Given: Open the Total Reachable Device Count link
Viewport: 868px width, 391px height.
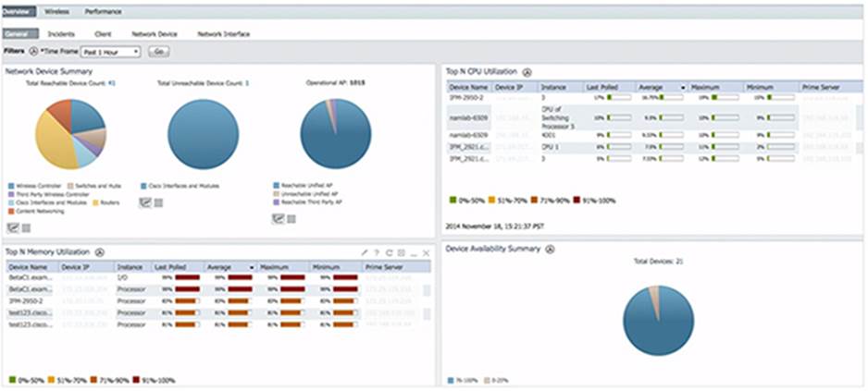Looking at the screenshot, I should coord(112,83).
